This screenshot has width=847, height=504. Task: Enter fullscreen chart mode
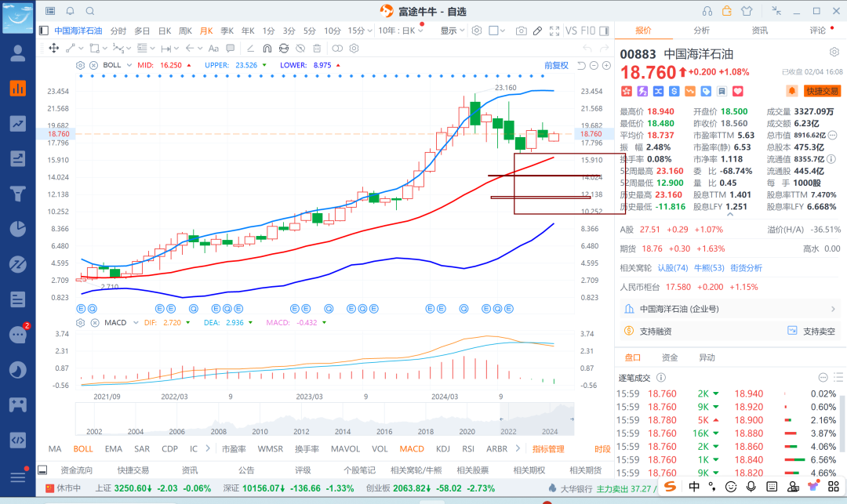click(554, 31)
